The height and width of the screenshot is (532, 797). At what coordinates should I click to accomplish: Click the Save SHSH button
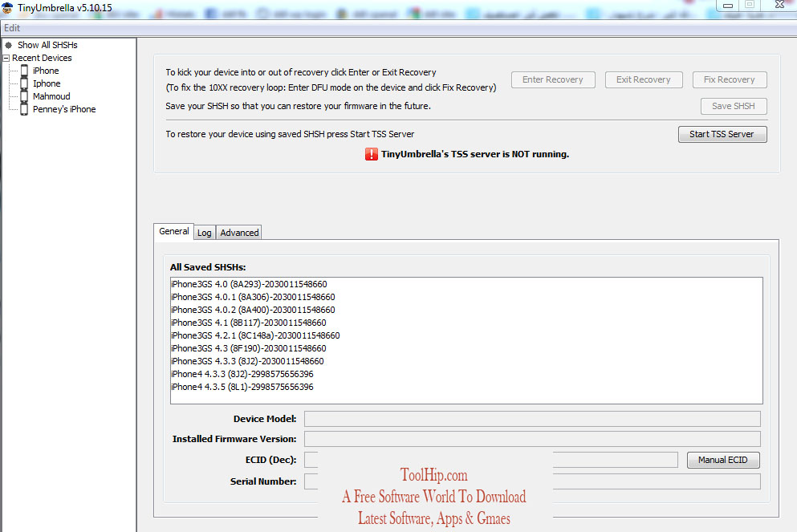734,106
